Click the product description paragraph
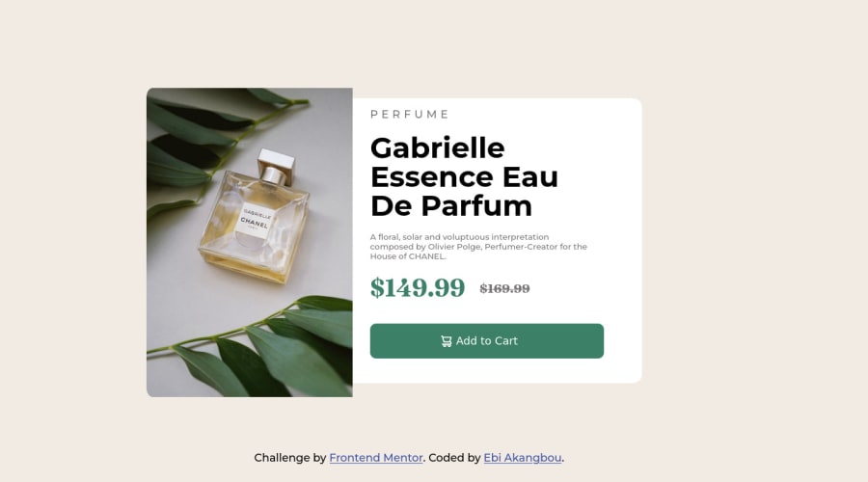 click(x=478, y=247)
